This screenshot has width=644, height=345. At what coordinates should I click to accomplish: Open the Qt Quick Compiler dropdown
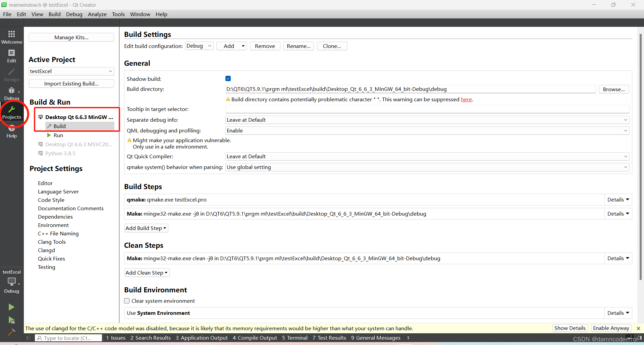click(x=427, y=156)
